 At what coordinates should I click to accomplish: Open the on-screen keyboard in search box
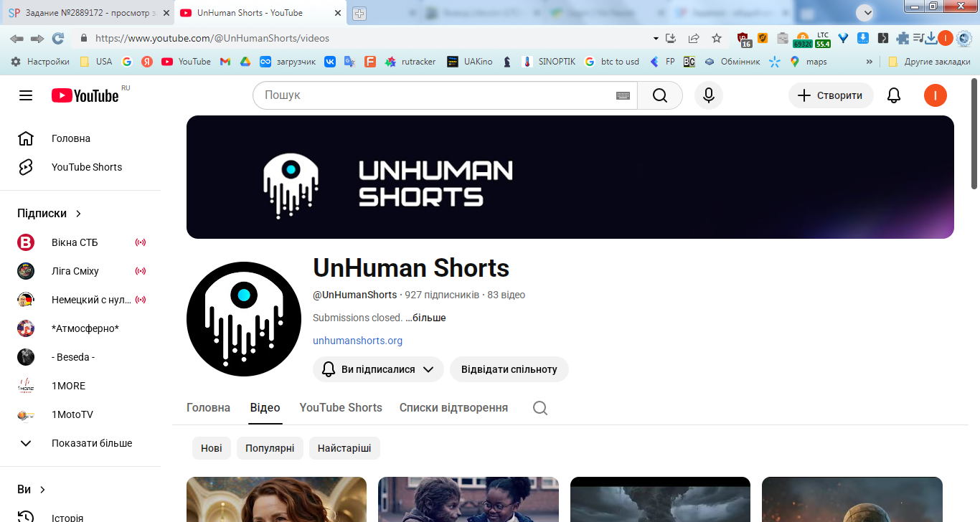click(x=623, y=95)
